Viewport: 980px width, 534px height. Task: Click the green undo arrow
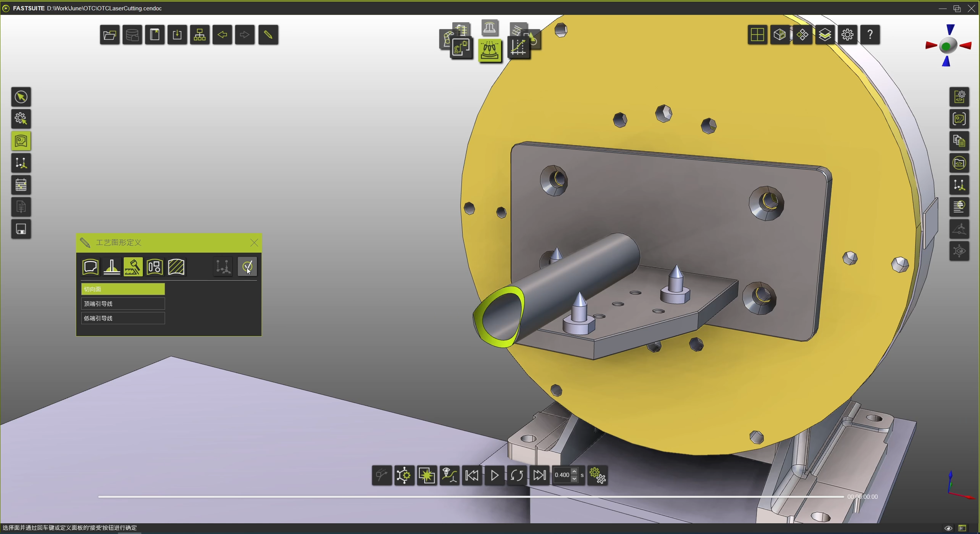(222, 35)
